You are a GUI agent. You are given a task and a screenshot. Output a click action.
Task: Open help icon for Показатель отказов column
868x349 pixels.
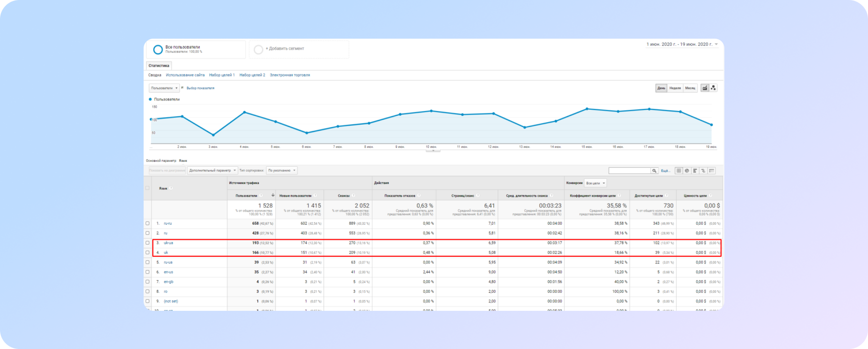tap(419, 196)
